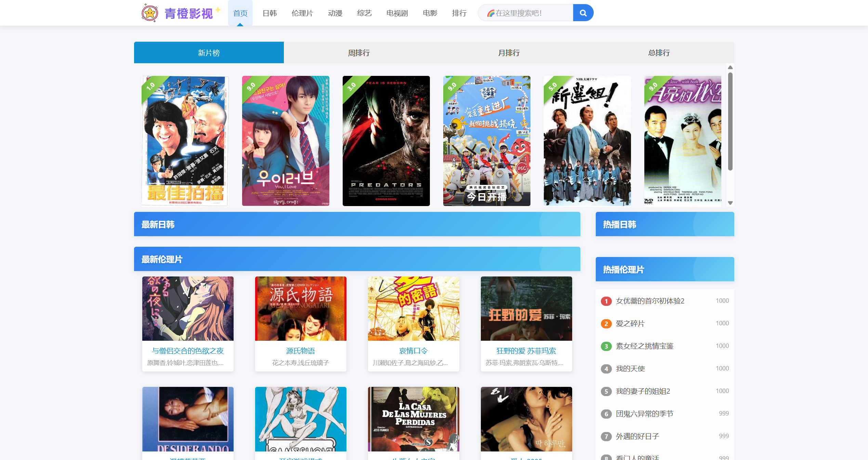Open the Predators movie poster thumbnail
The image size is (868, 460).
pos(386,141)
